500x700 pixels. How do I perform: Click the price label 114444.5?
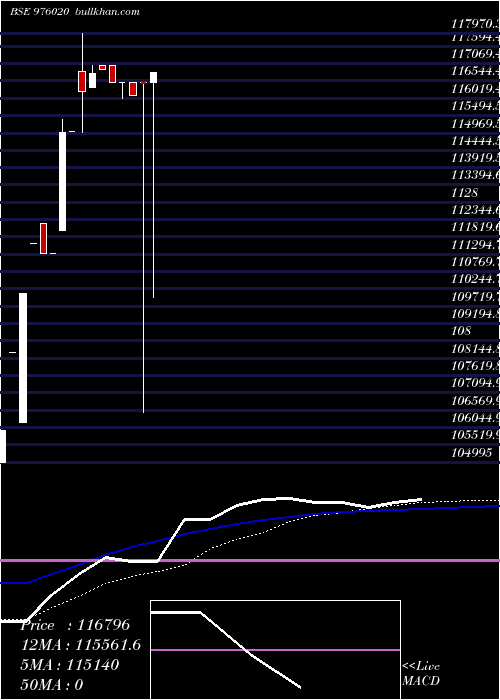pyautogui.click(x=475, y=141)
